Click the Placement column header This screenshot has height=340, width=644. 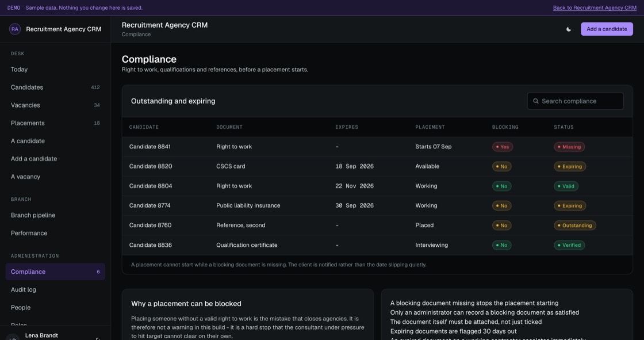(x=430, y=127)
